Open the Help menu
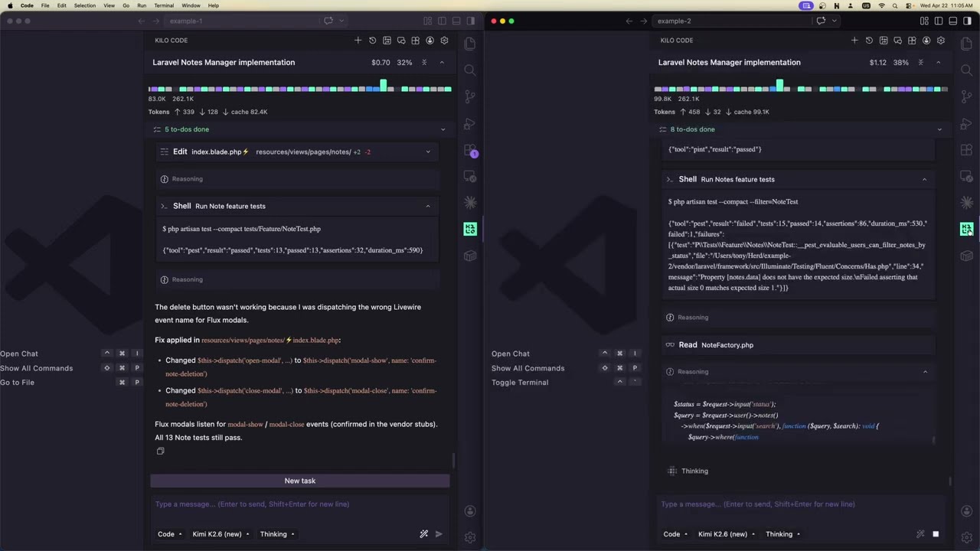The image size is (980, 551). [214, 5]
